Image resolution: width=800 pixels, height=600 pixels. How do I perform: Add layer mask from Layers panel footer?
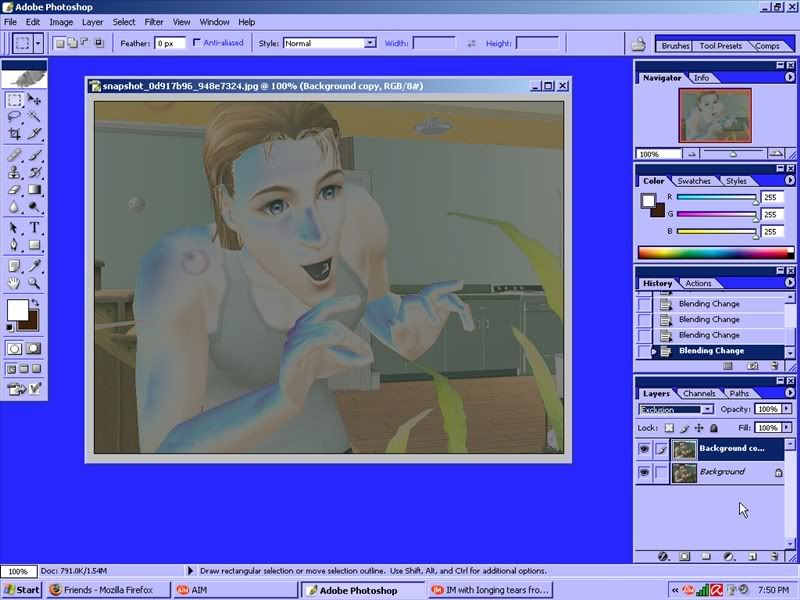(x=685, y=557)
